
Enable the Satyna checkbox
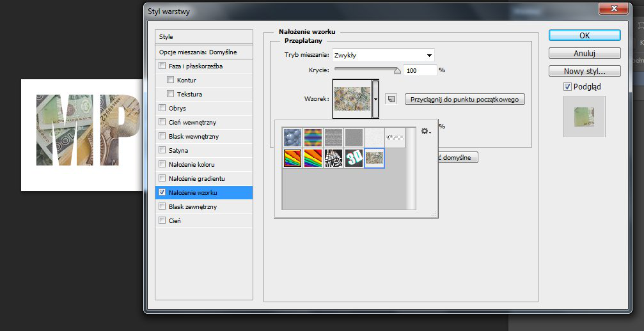(162, 151)
